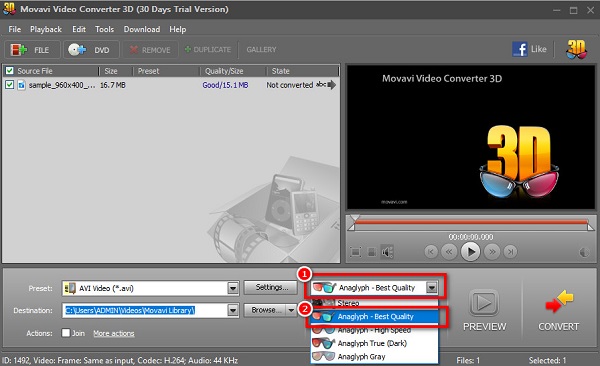The image size is (600, 366).
Task: Toggle the Source File select-all checkbox
Action: [x=10, y=71]
